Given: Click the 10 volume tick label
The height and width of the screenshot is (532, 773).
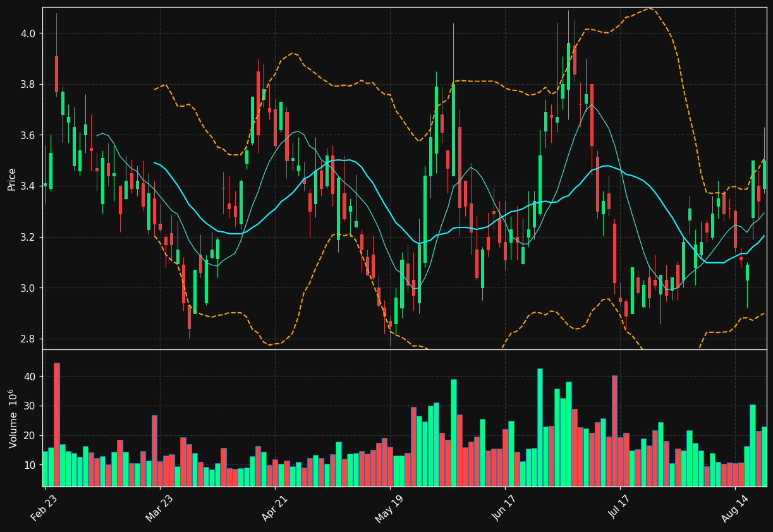Looking at the screenshot, I should [31, 465].
